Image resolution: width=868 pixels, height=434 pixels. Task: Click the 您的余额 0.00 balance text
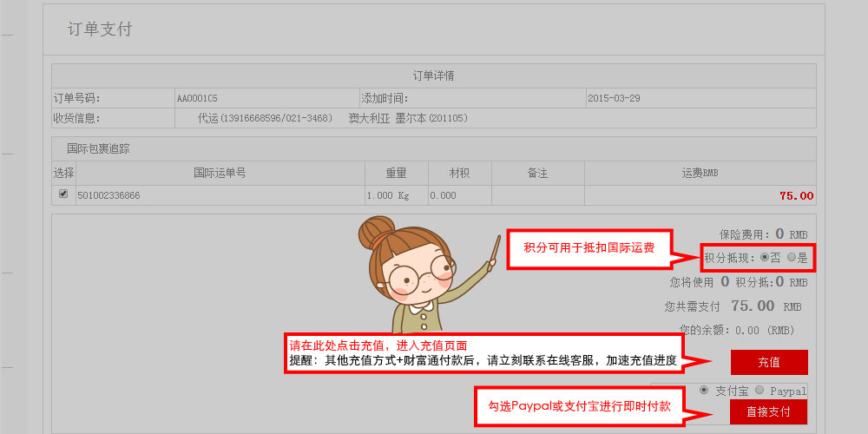tap(737, 331)
